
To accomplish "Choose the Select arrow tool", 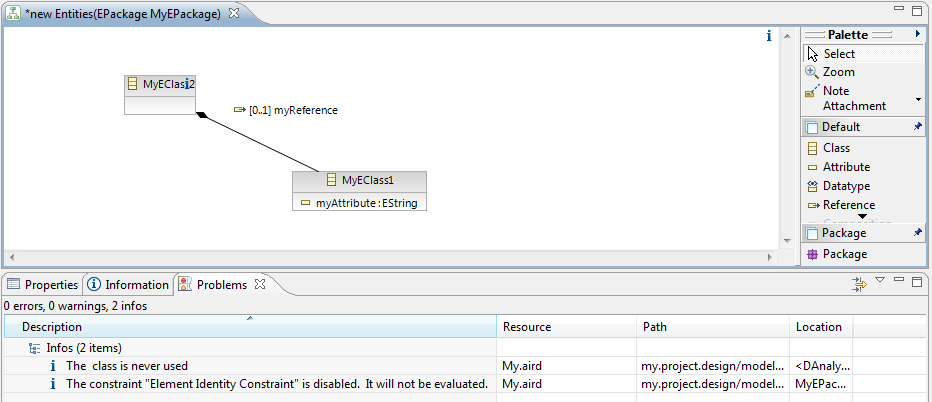I will (x=838, y=54).
